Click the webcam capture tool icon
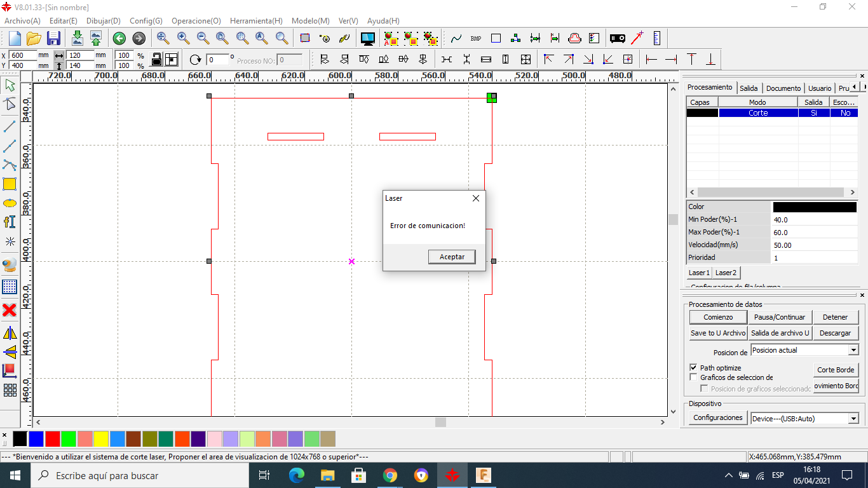The height and width of the screenshot is (488, 868). pyautogui.click(x=10, y=265)
